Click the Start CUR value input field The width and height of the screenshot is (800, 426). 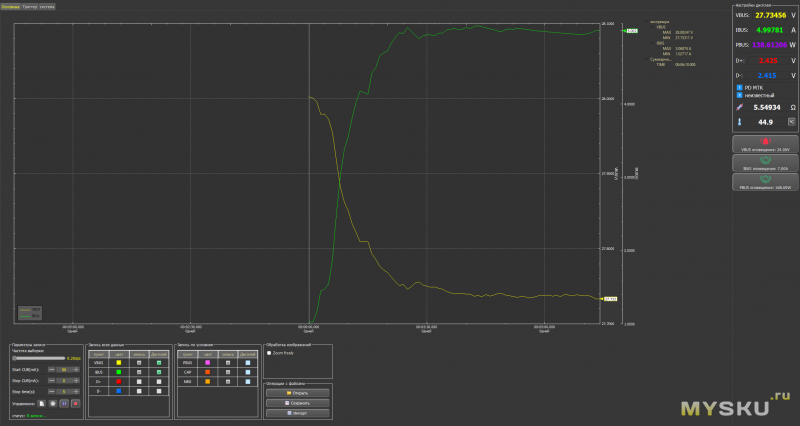[64, 369]
